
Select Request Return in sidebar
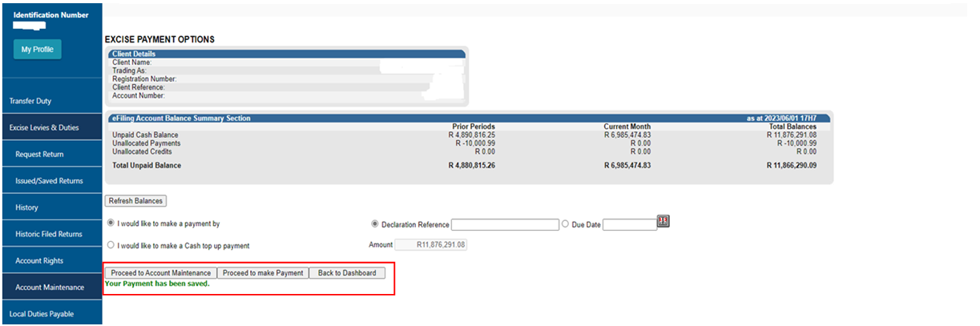tap(39, 154)
